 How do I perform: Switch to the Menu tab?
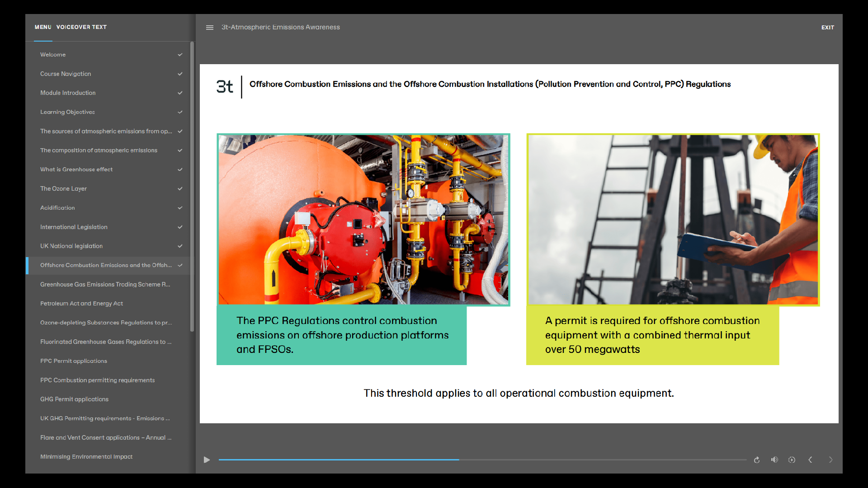(x=43, y=27)
